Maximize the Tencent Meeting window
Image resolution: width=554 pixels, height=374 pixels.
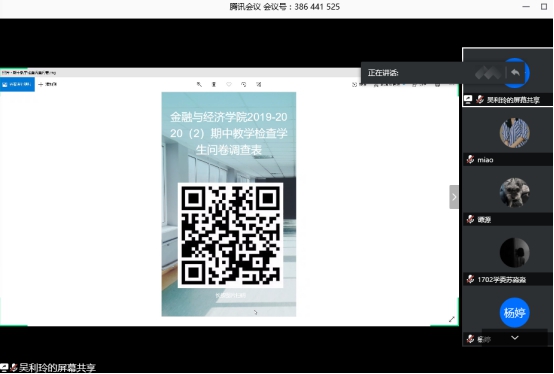point(544,7)
